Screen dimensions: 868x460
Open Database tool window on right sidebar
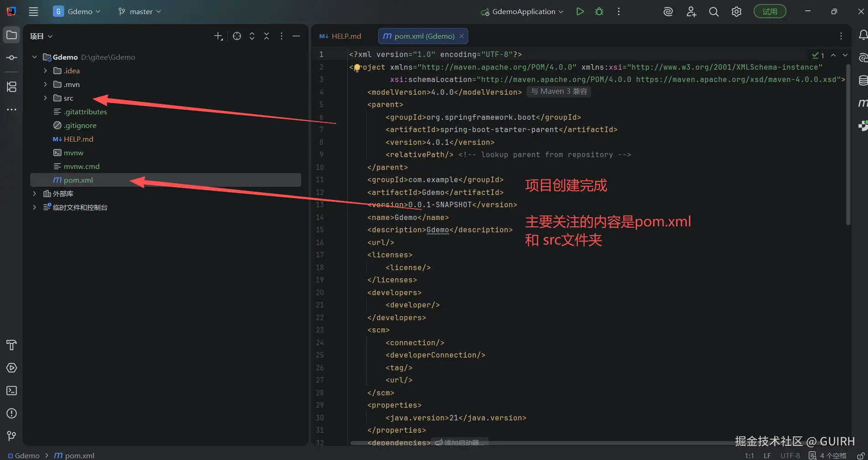[x=863, y=81]
